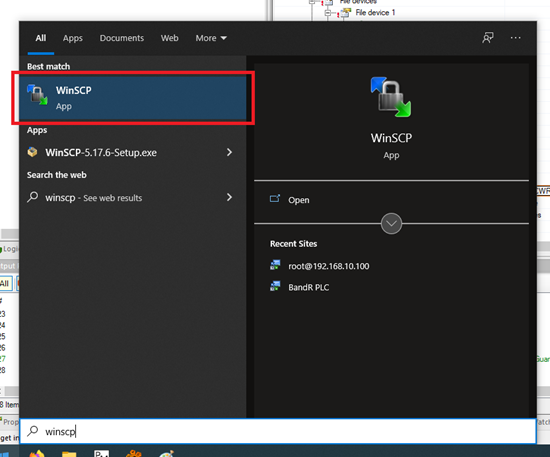Collapse the actions with the circular down-arrow button
Screen dimensions: 550x457
point(391,223)
